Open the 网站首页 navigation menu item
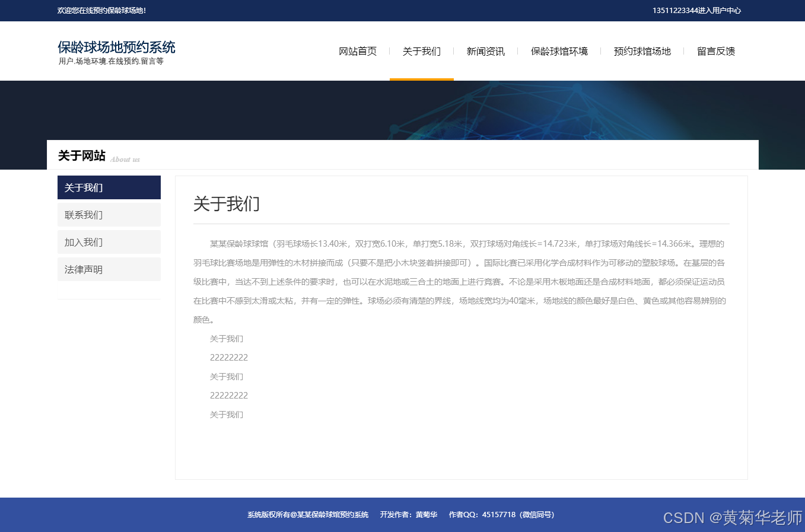 [357, 51]
